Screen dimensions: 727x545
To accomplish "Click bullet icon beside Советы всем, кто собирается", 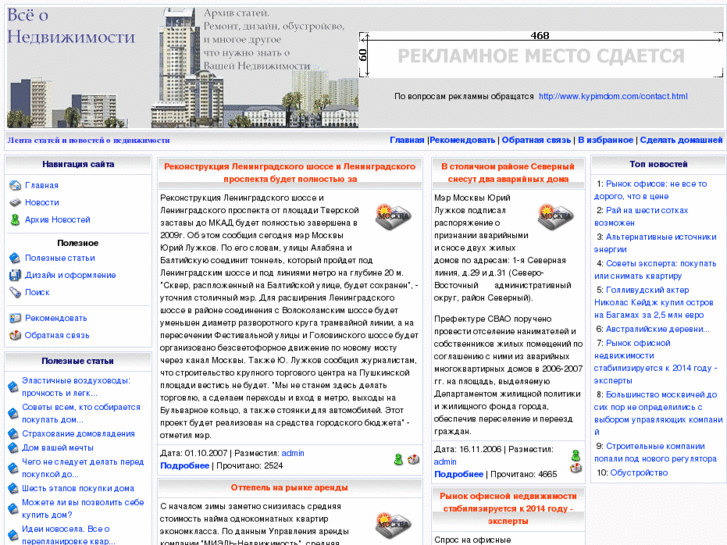I will pos(13,414).
